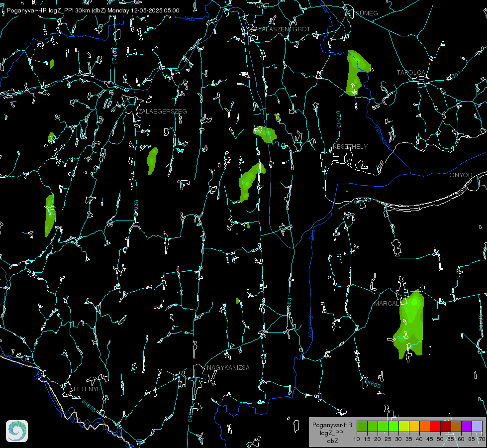Click the radar echo south of Zalaegerszeg
This screenshot has width=487, height=448.
153,160
